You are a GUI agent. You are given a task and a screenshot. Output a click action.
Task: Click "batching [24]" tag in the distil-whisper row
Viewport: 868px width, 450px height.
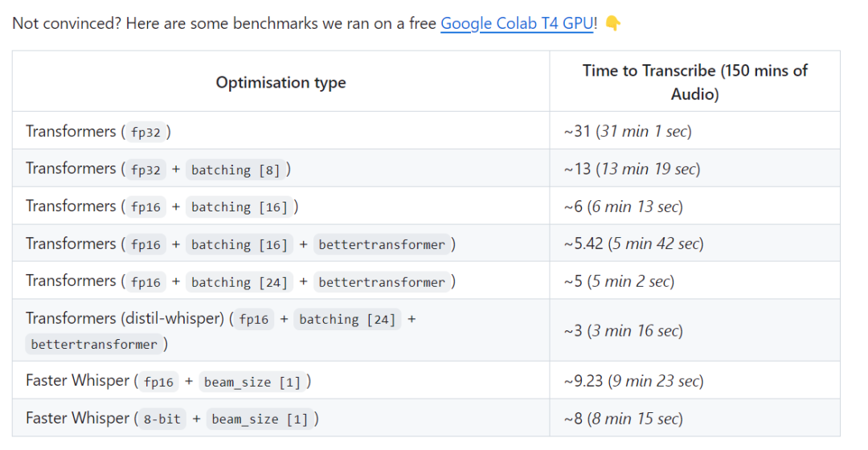346,319
